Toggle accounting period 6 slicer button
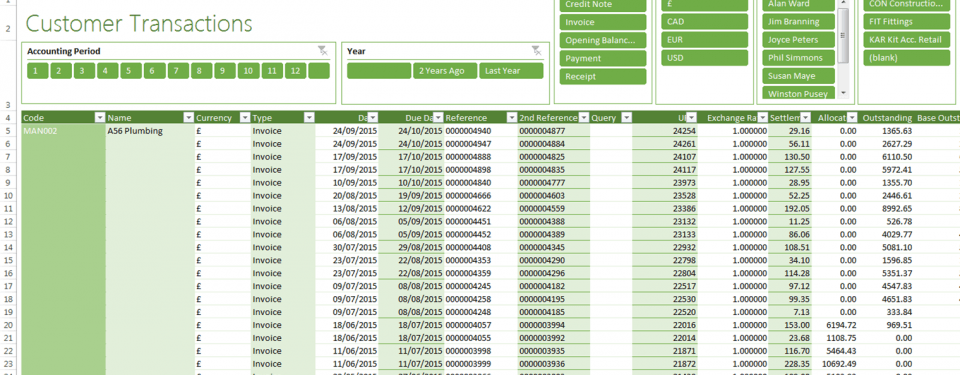 tap(154, 71)
